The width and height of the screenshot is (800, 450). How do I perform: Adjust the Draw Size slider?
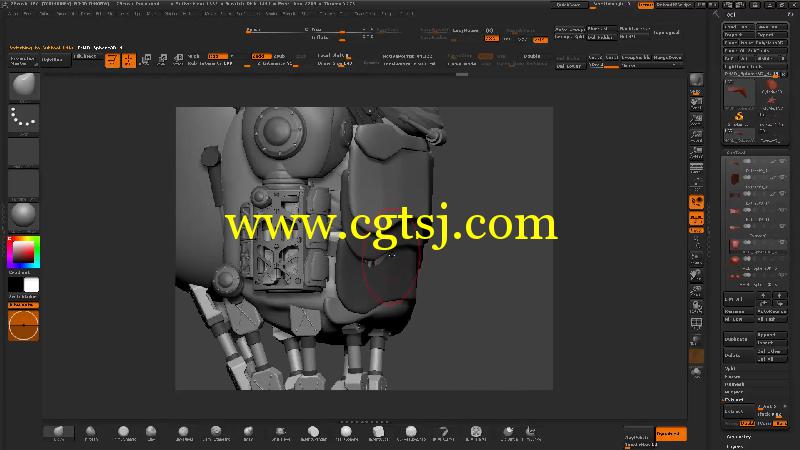click(335, 64)
